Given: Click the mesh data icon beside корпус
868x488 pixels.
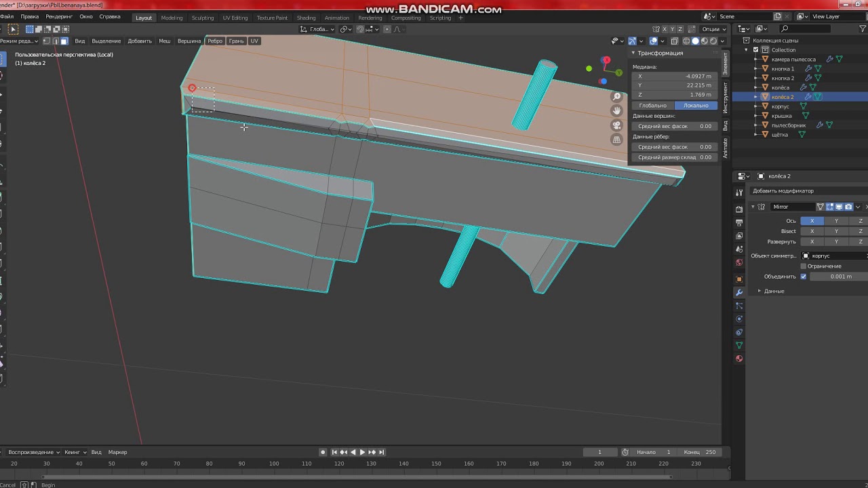Looking at the screenshot, I should tap(804, 106).
